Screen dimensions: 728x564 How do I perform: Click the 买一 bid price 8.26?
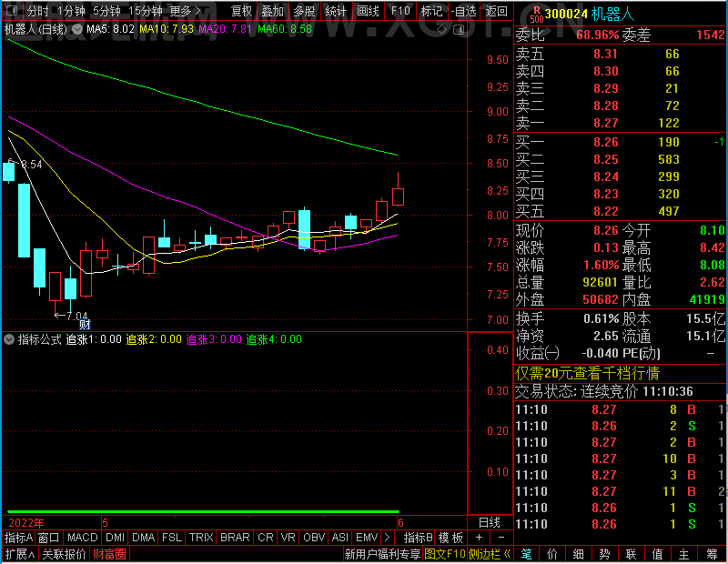coord(606,142)
